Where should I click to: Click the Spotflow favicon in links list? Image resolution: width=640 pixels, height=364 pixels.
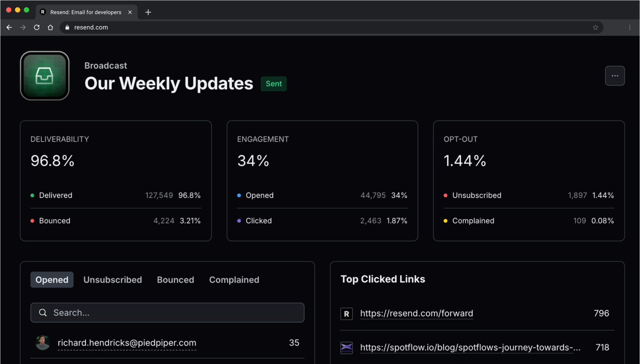click(x=347, y=348)
